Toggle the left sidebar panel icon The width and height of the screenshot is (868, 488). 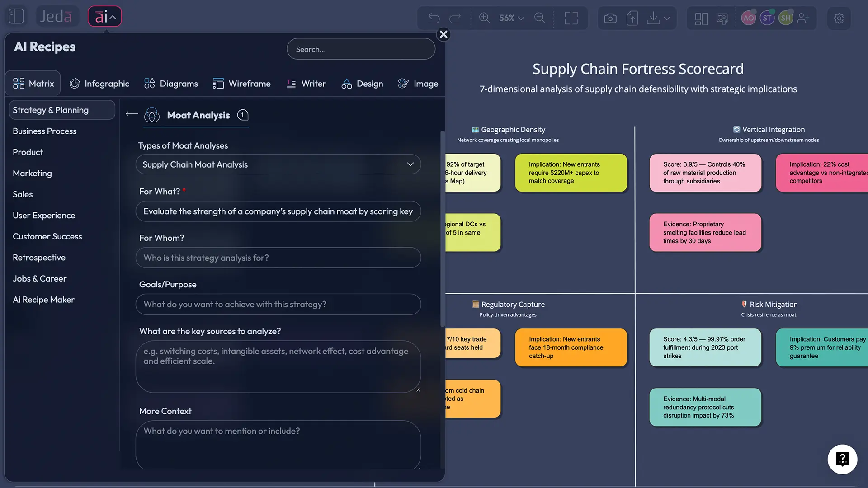(x=16, y=16)
